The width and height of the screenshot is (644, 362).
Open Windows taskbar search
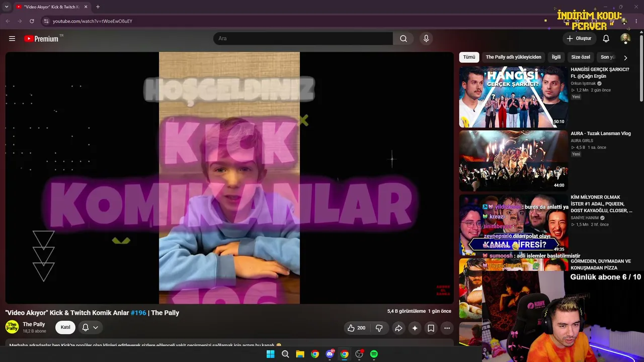pos(285,354)
